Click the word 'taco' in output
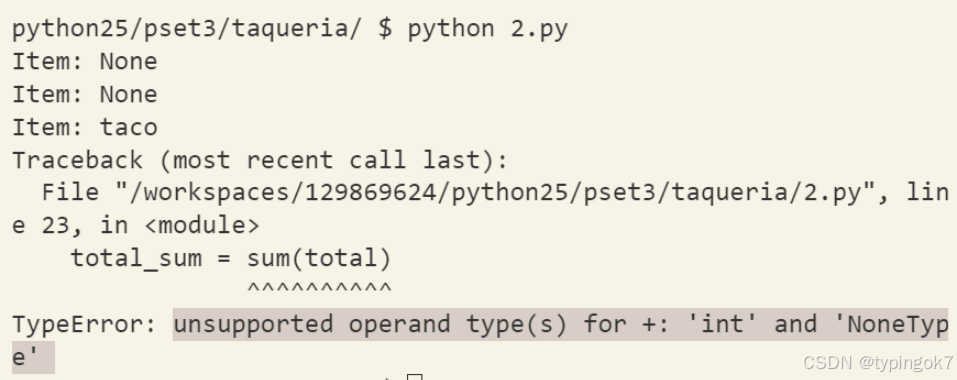The height and width of the screenshot is (380, 957). (129, 127)
